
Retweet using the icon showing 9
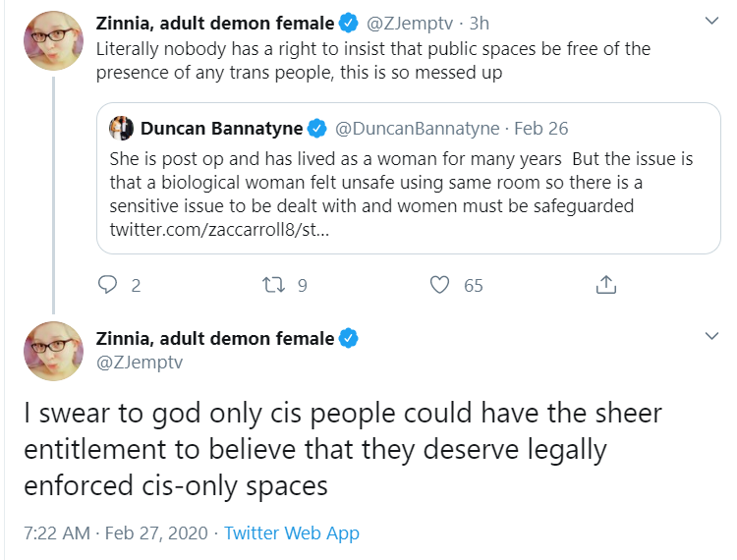[273, 285]
